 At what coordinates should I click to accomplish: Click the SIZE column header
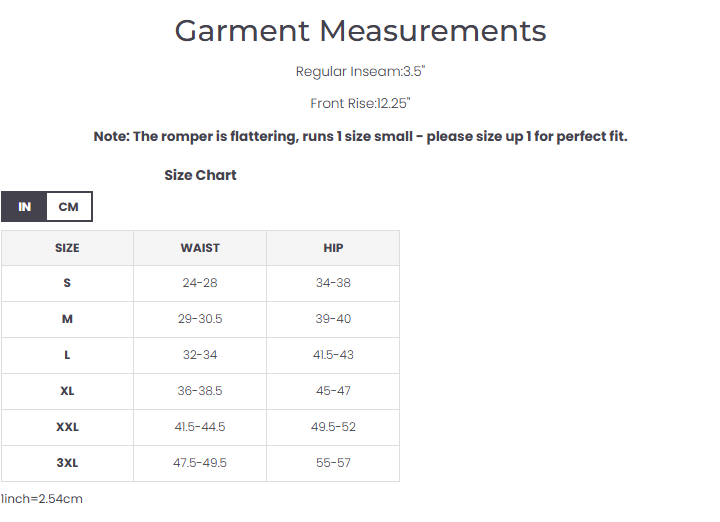[x=67, y=248]
